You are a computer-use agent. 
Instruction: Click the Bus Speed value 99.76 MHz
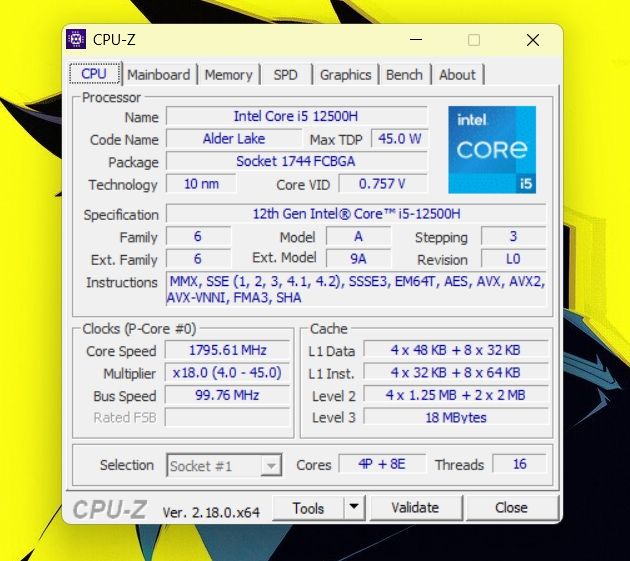point(227,395)
